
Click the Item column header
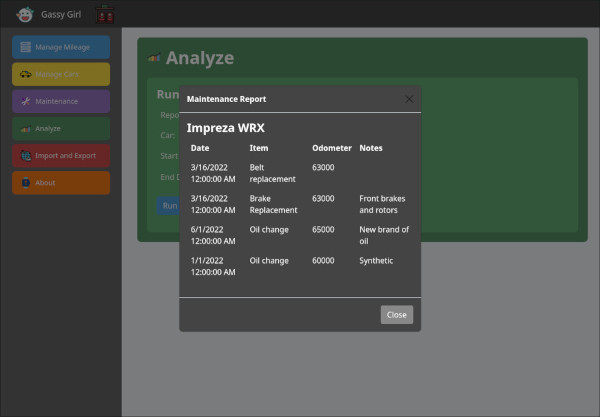[259, 148]
